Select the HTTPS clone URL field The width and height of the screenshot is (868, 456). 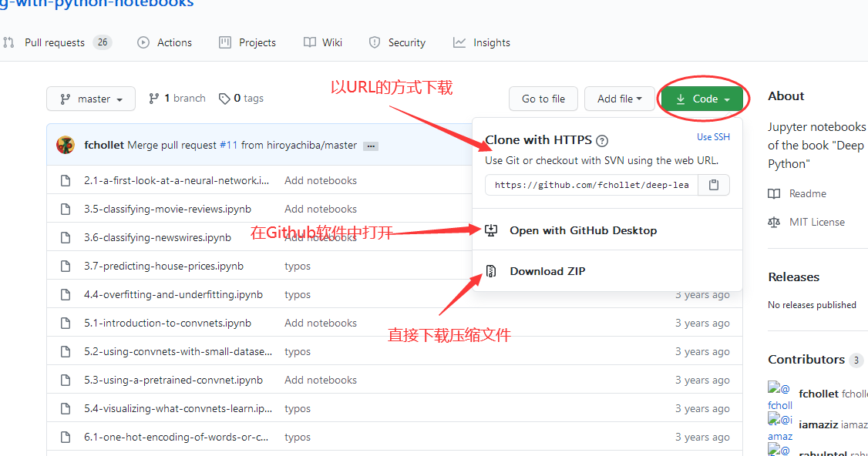[x=591, y=185]
